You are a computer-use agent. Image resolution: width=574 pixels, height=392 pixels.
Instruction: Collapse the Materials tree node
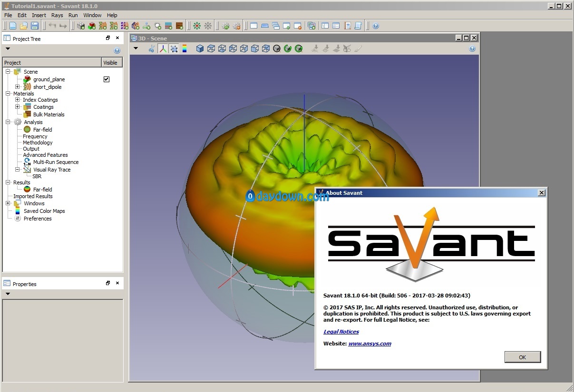click(8, 94)
